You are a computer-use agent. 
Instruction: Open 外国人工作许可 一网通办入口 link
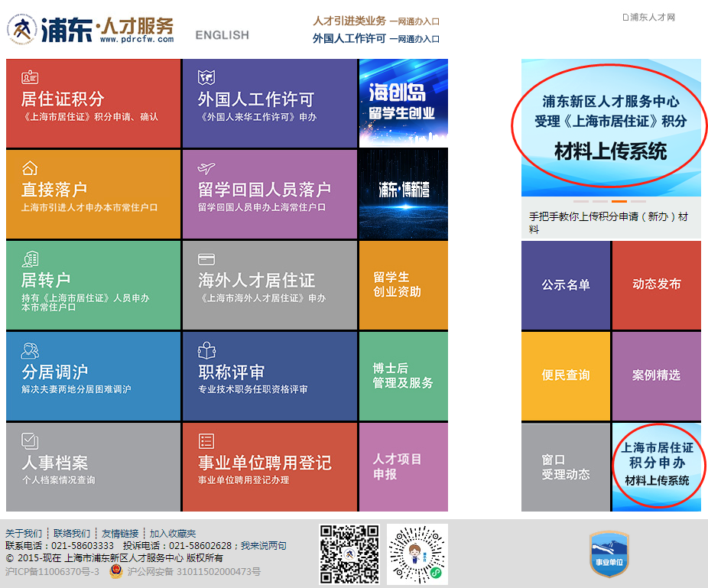coord(376,38)
